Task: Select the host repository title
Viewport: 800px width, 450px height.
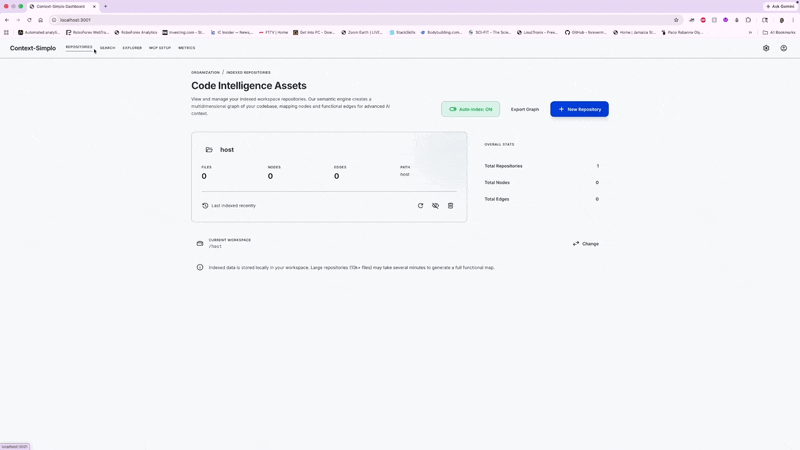Action: [x=227, y=149]
